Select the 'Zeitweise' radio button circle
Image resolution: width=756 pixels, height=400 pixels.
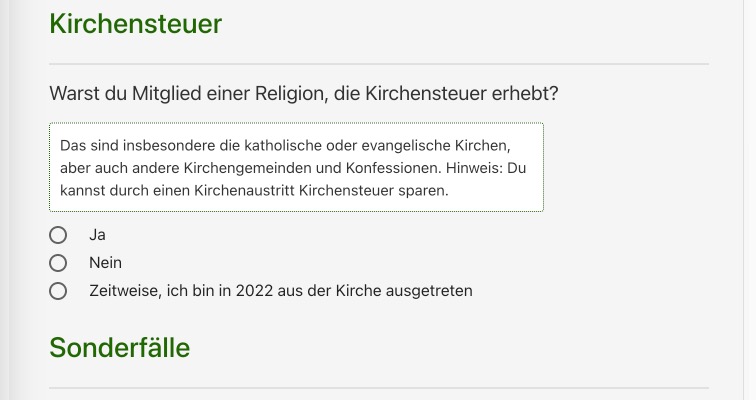pos(58,291)
